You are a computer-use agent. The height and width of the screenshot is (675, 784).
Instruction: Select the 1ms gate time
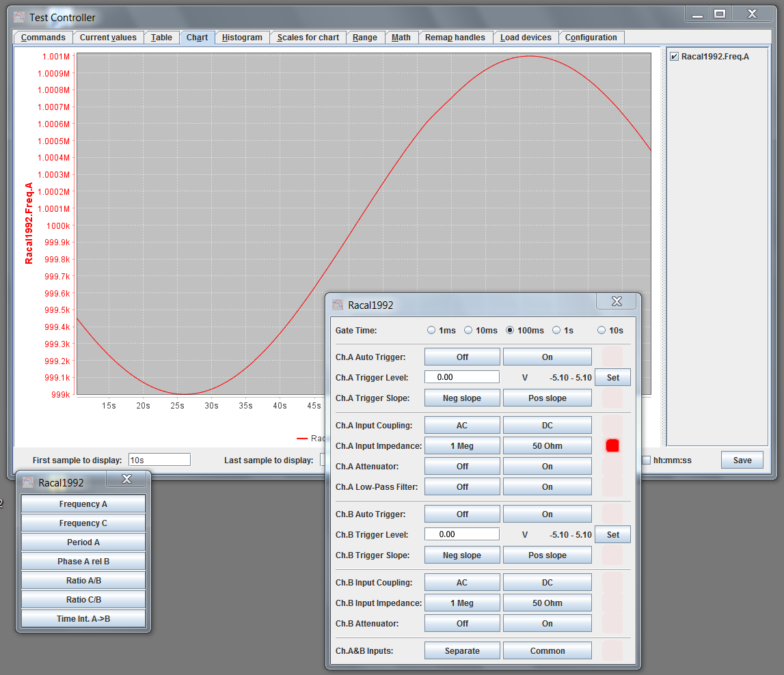tap(431, 330)
